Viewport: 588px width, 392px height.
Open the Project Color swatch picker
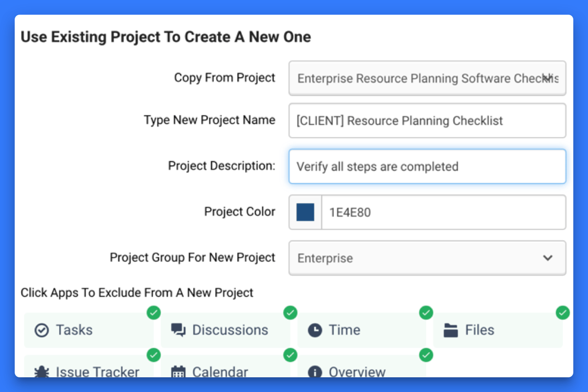point(305,212)
